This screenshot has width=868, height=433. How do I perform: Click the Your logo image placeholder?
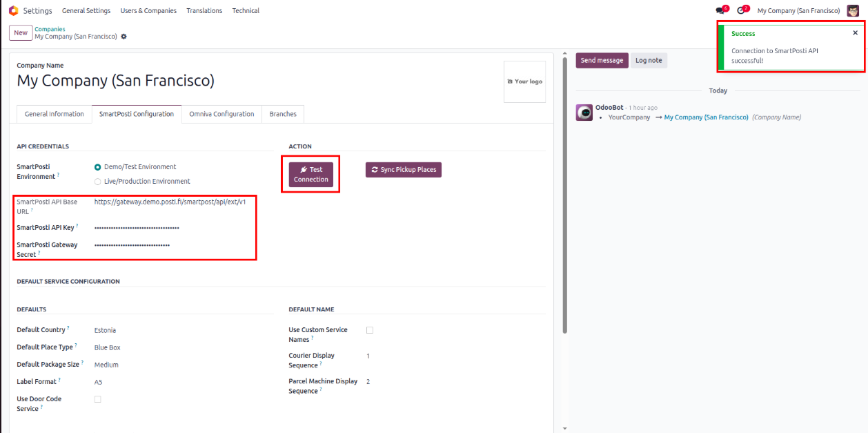coord(524,81)
